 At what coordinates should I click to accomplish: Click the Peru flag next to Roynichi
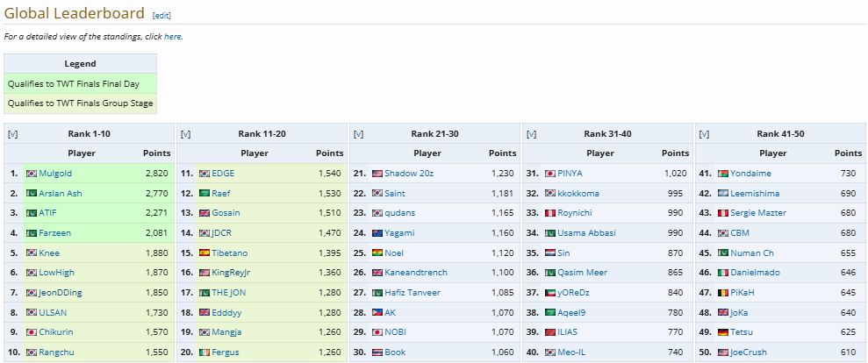[x=550, y=214]
